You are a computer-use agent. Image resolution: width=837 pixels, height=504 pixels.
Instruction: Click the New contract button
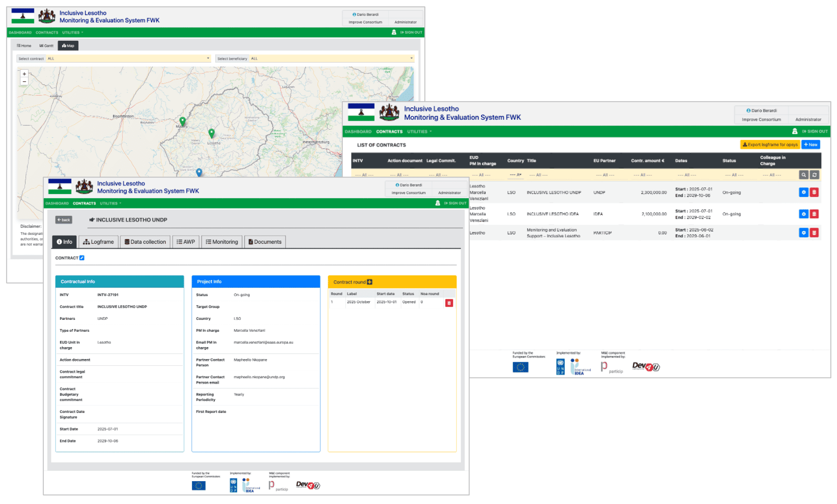(811, 144)
